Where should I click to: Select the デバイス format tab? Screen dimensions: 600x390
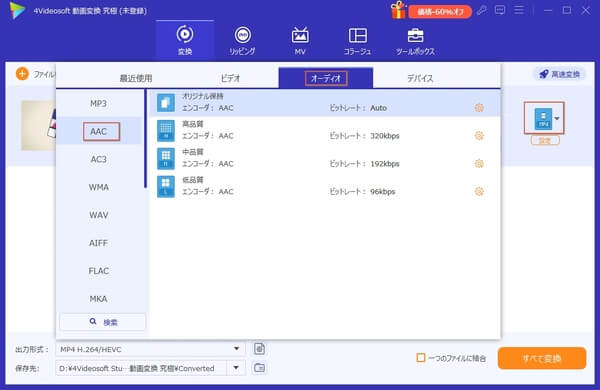point(420,78)
